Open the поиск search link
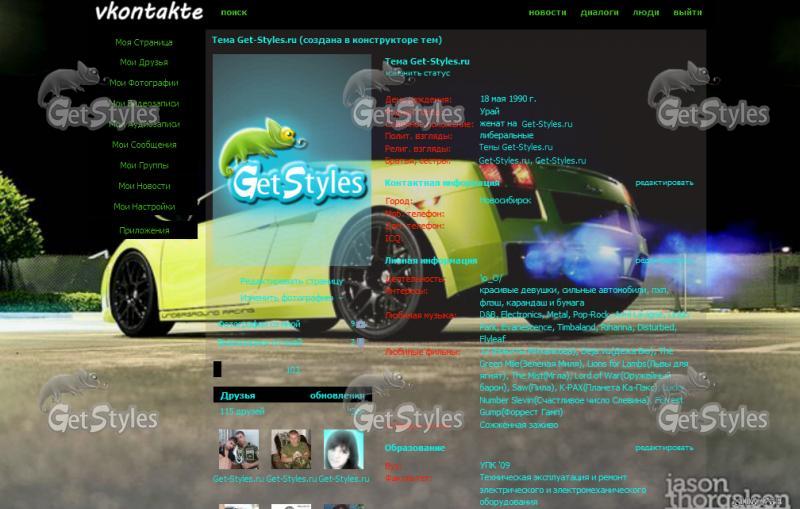 234,12
